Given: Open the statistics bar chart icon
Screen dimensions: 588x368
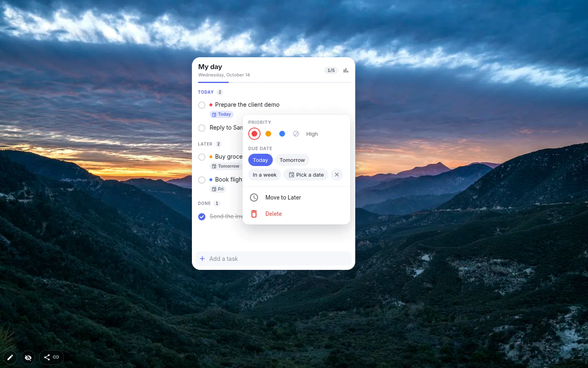Looking at the screenshot, I should [x=346, y=70].
